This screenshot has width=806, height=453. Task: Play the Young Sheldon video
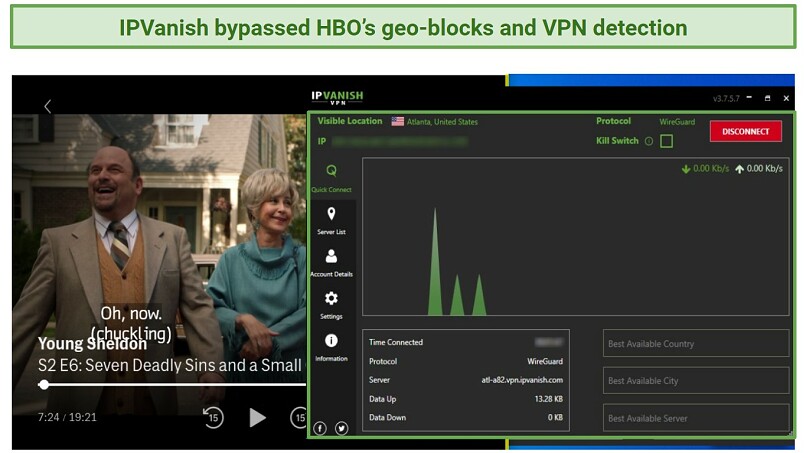coord(257,418)
